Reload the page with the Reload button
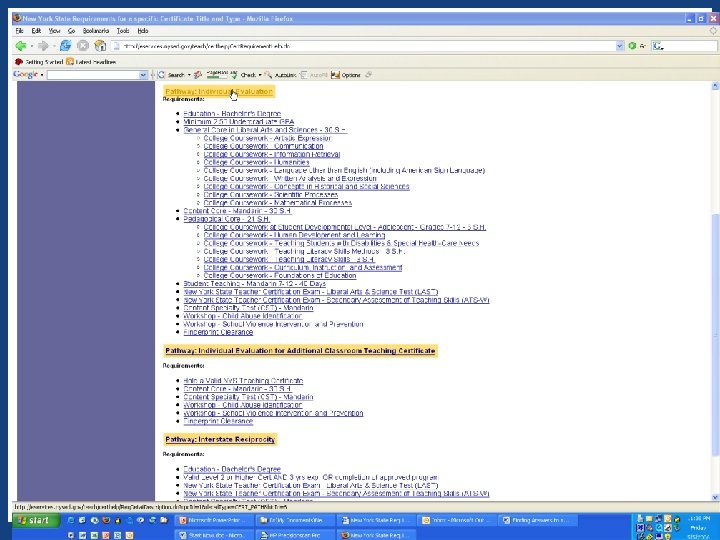720x540 pixels. click(66, 45)
